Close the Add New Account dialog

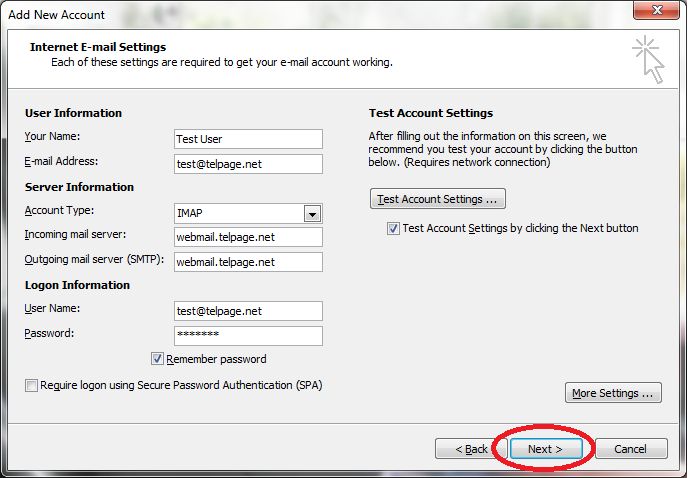[x=656, y=10]
